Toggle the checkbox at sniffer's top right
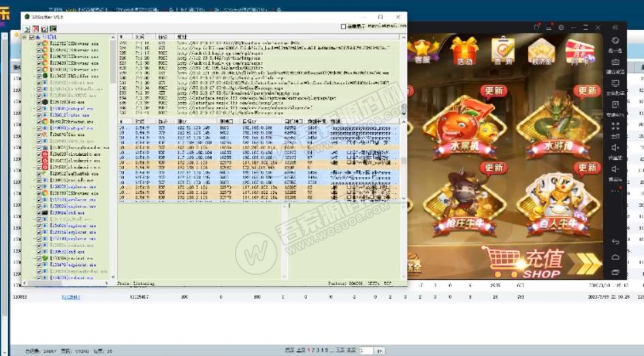The image size is (644, 356). (343, 27)
